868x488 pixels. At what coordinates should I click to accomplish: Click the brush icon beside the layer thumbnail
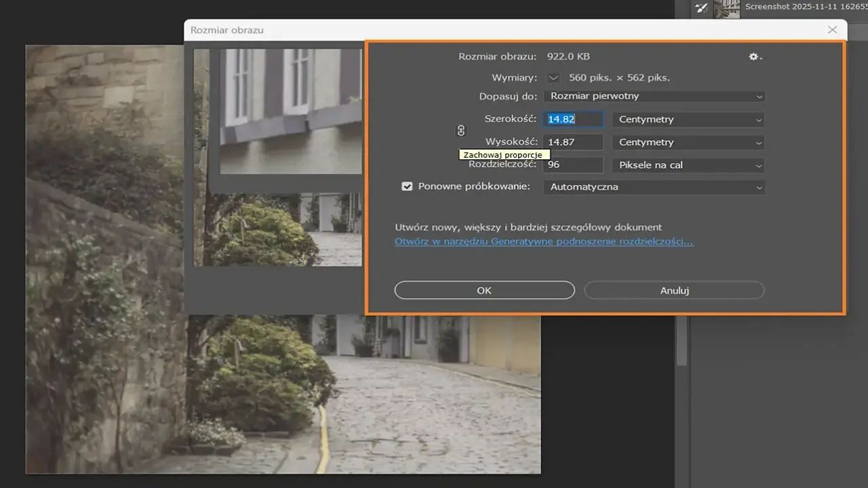click(x=701, y=8)
